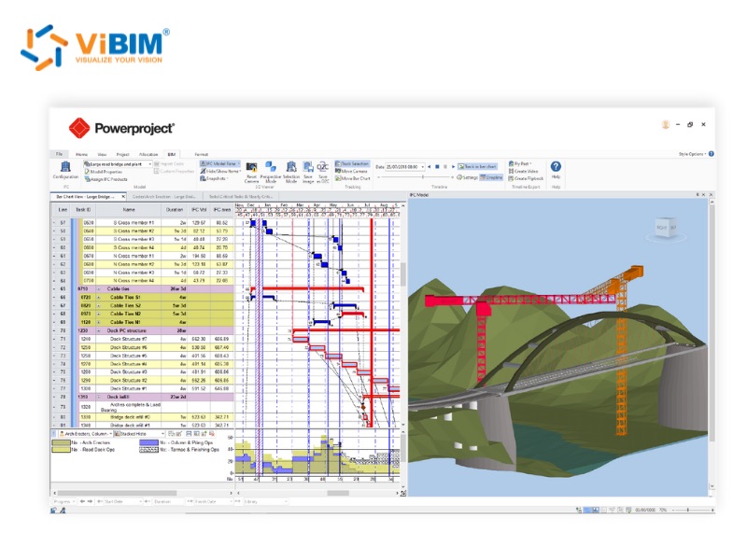
Task: Open Fly Past dropdown
Action: [520, 163]
